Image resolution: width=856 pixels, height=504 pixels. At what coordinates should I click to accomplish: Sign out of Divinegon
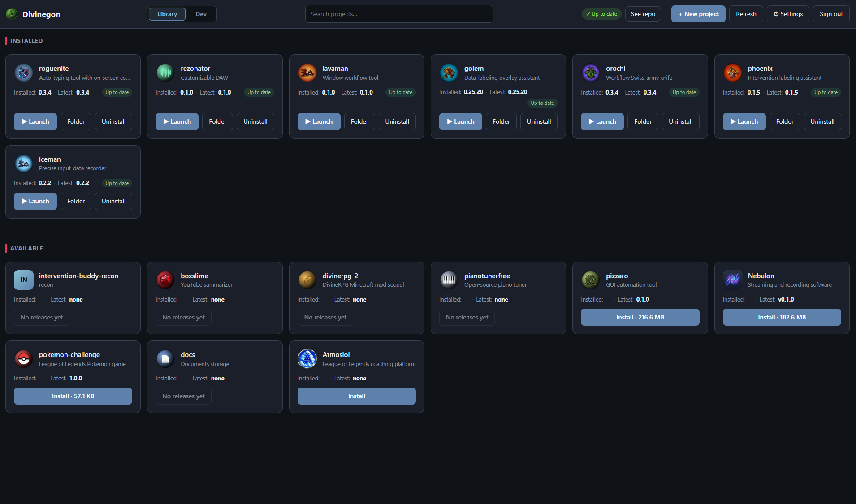pos(831,14)
